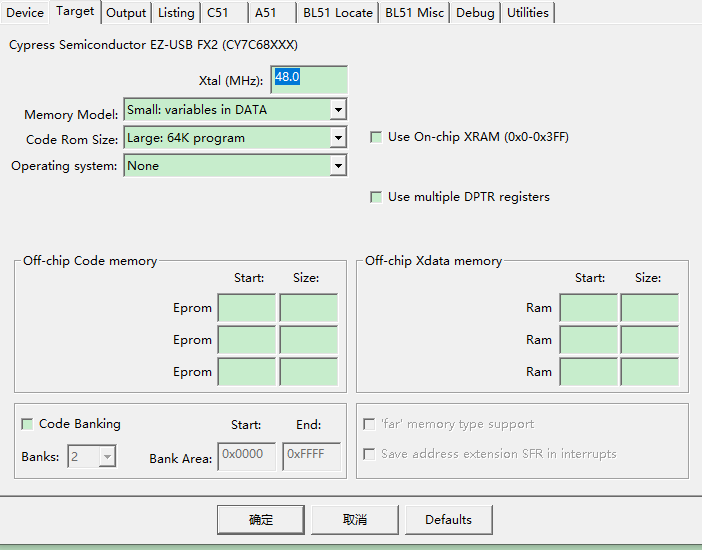
Task: Open the Memory Model dropdown
Action: (x=235, y=110)
